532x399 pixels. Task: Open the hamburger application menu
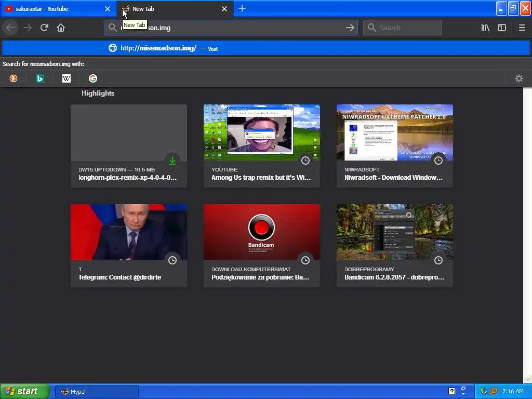[522, 28]
